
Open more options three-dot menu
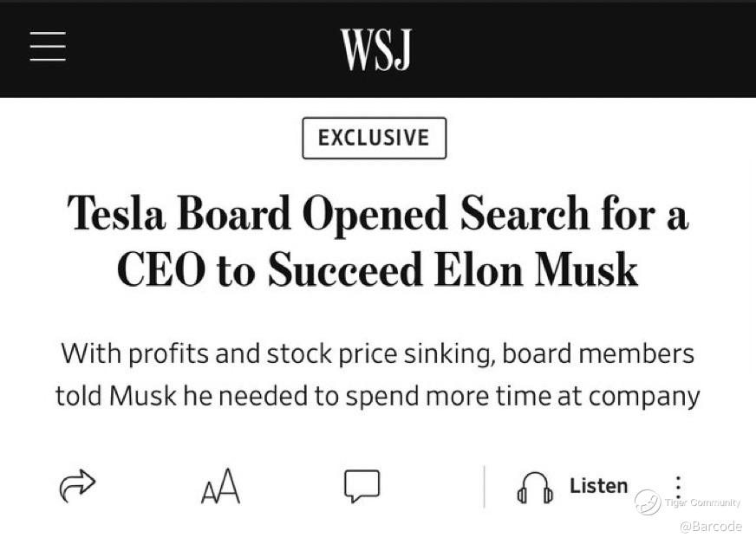tap(678, 487)
